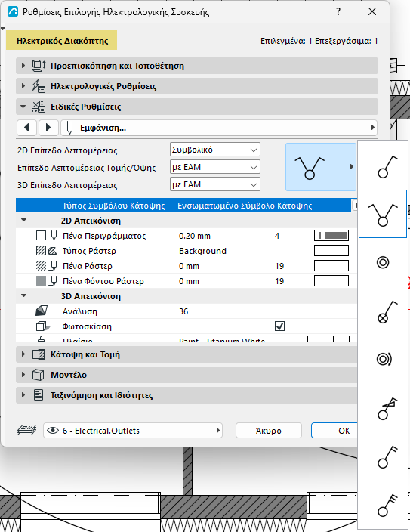Open 3D Επίπεδο Λεπτομέρειας dropdown

coord(215,184)
